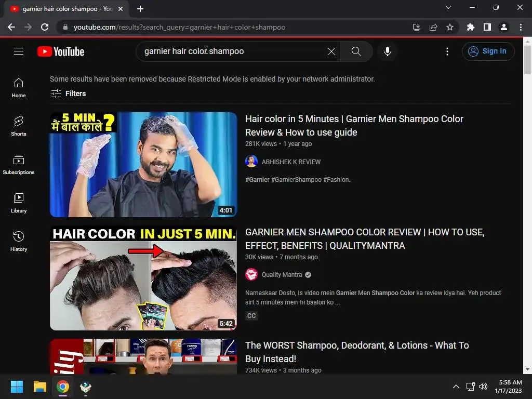This screenshot has height=399, width=532.
Task: Open the 5 MIN Hindi video thumbnail
Action: coord(143,165)
